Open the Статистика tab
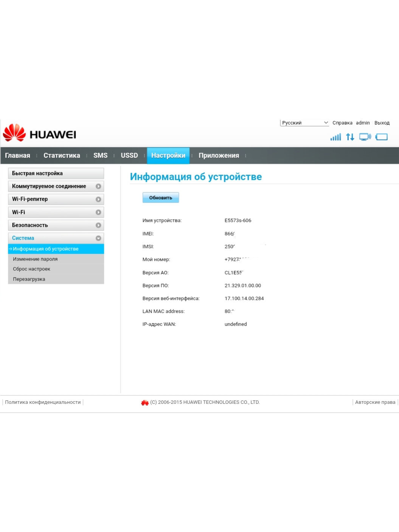Image resolution: width=399 pixels, height=532 pixels. pyautogui.click(x=62, y=155)
